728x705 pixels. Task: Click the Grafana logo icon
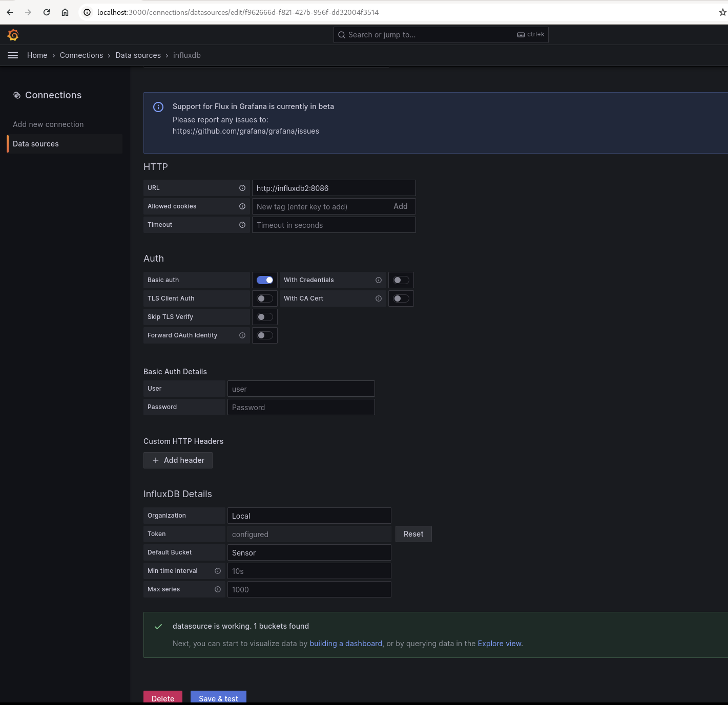point(13,35)
